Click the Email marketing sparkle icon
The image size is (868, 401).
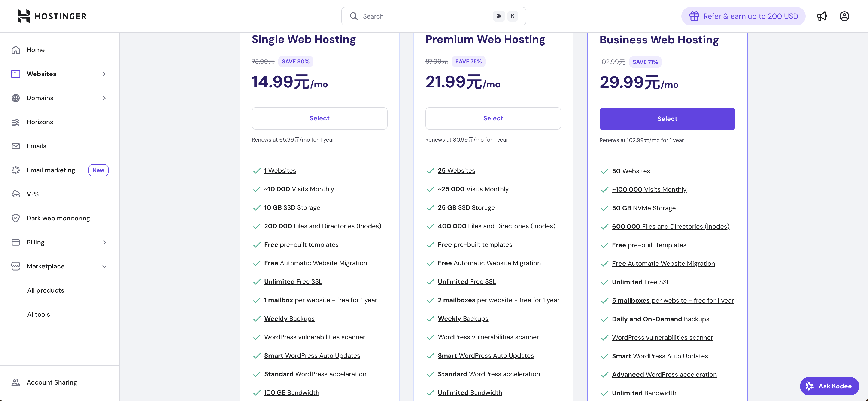tap(15, 170)
